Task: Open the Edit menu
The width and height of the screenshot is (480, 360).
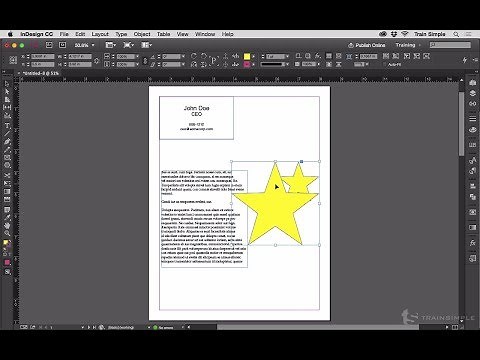Action: tap(80, 34)
